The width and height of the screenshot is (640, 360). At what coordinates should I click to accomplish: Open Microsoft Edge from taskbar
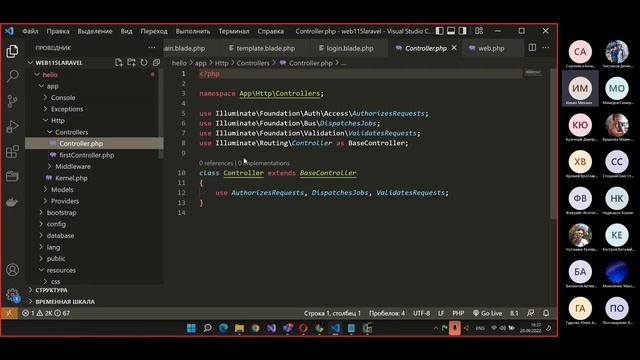223,328
